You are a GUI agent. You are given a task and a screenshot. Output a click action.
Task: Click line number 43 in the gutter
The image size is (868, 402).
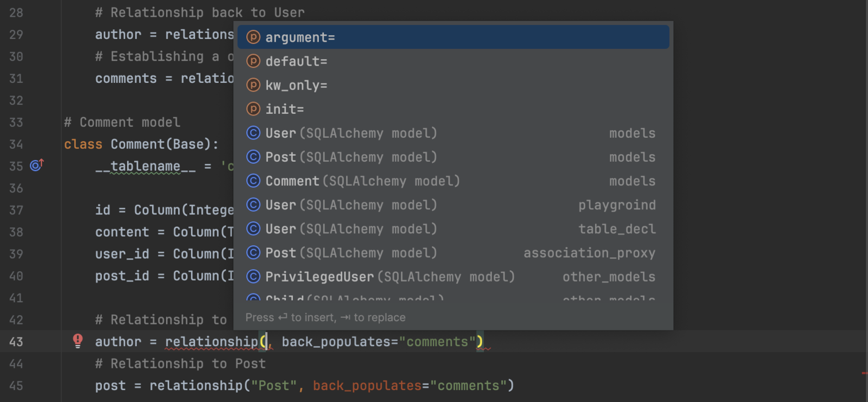[x=16, y=342]
